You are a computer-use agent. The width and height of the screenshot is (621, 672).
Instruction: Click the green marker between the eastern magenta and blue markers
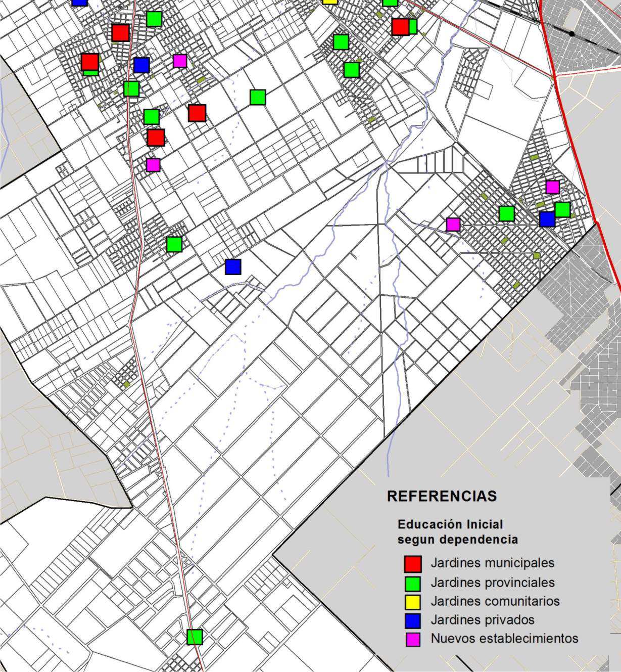pos(507,213)
